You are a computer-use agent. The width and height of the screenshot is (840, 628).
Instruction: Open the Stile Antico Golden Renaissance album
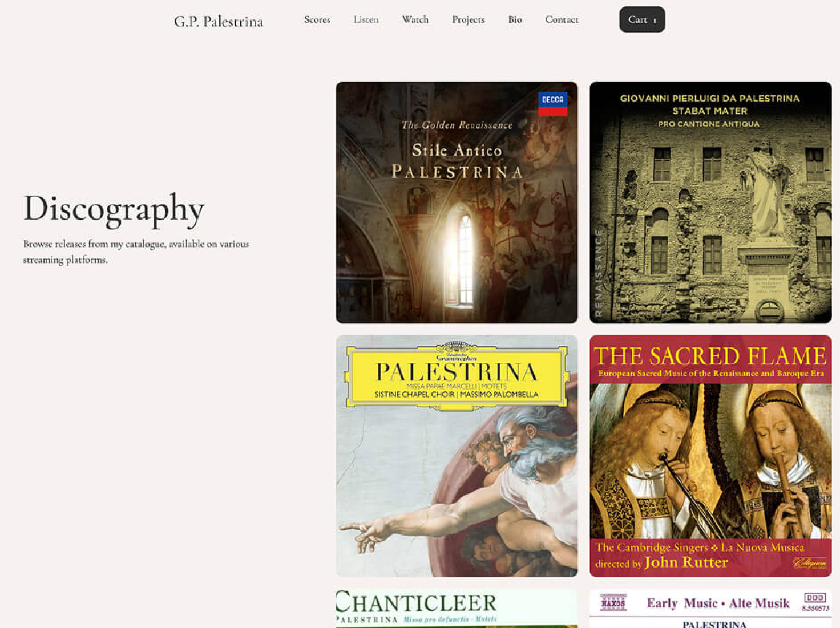pyautogui.click(x=457, y=202)
